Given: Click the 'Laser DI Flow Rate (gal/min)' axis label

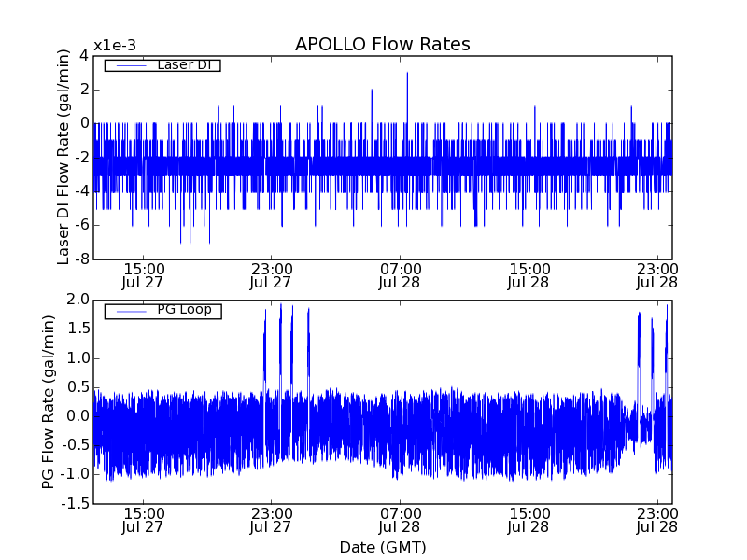Looking at the screenshot, I should point(63,157).
